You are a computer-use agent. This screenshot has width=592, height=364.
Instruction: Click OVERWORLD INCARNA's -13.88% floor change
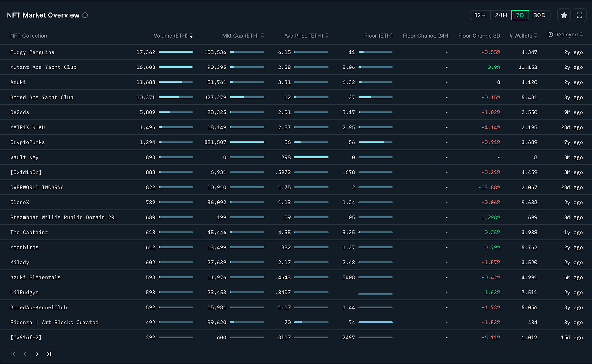[489, 187]
